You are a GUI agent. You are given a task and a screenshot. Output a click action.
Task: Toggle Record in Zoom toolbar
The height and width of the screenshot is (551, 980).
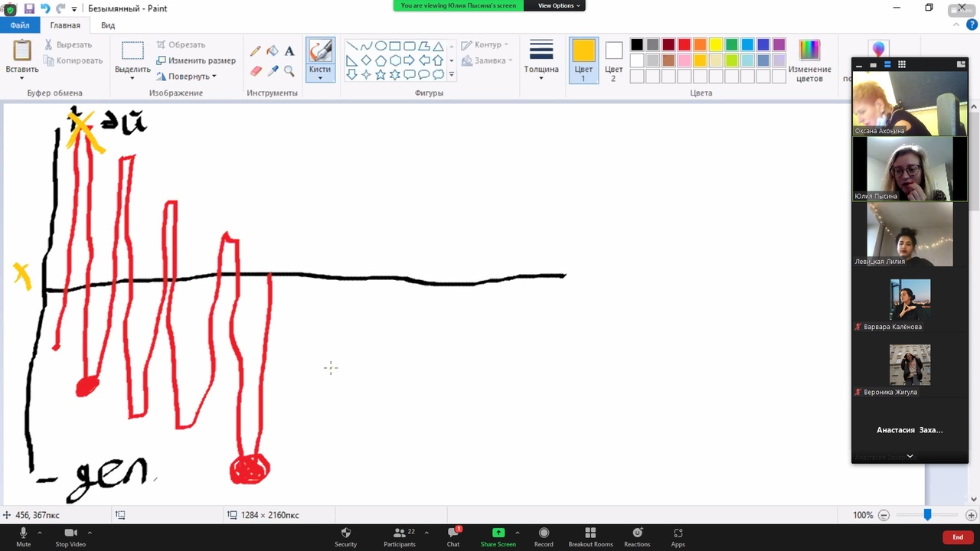[544, 536]
